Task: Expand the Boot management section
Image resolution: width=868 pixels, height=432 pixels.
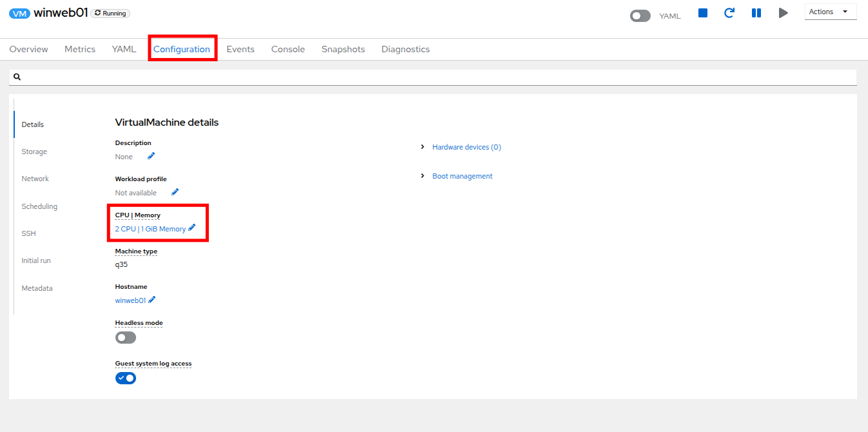Action: click(462, 176)
